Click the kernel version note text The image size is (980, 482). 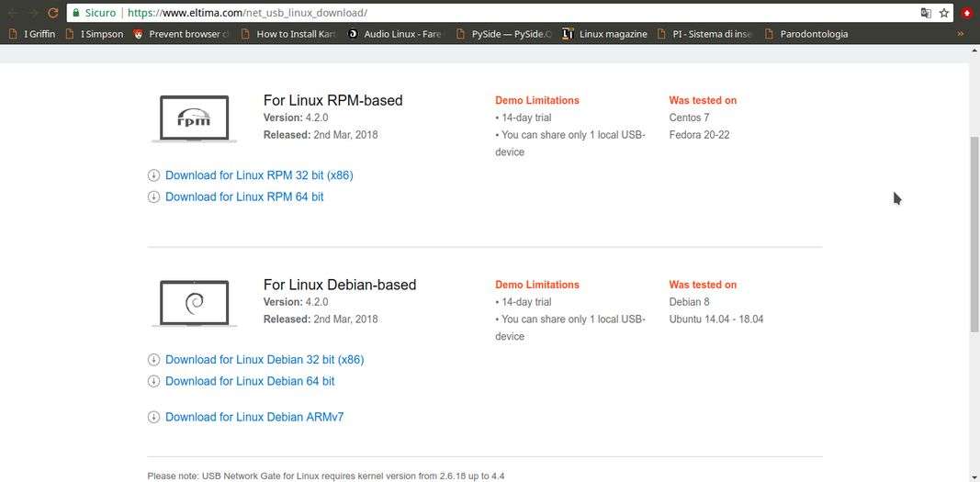coord(326,476)
